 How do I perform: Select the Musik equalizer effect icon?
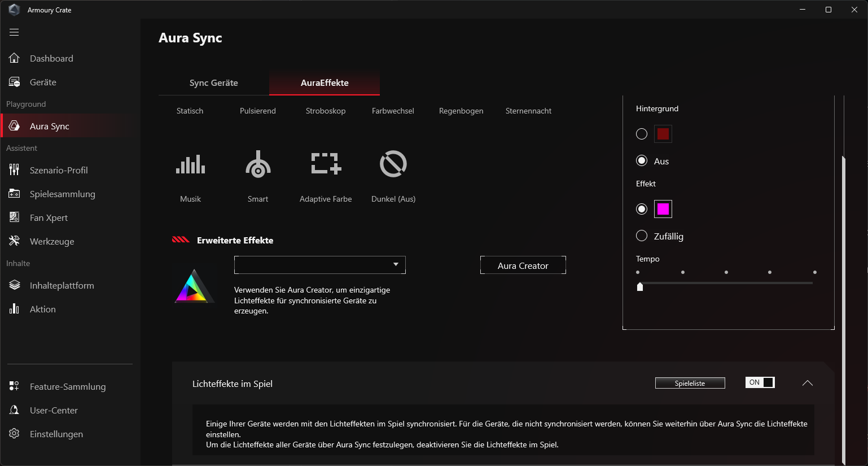[190, 164]
